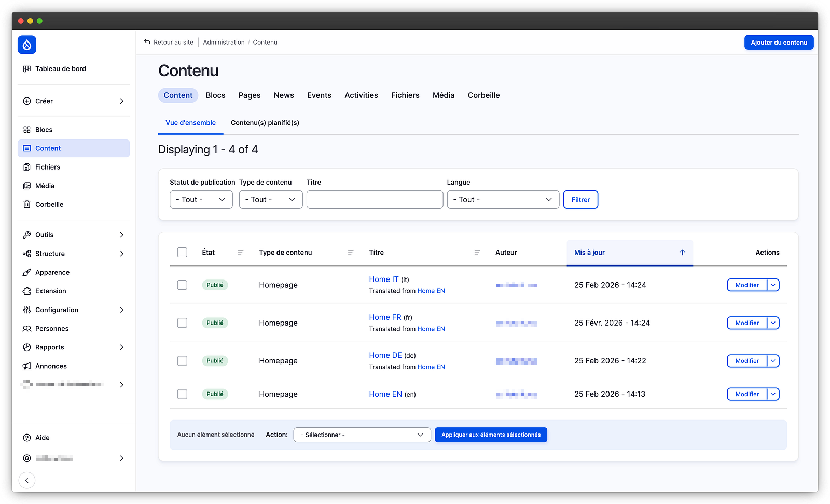Select the Home EN row checkbox
The image size is (830, 504).
point(182,394)
